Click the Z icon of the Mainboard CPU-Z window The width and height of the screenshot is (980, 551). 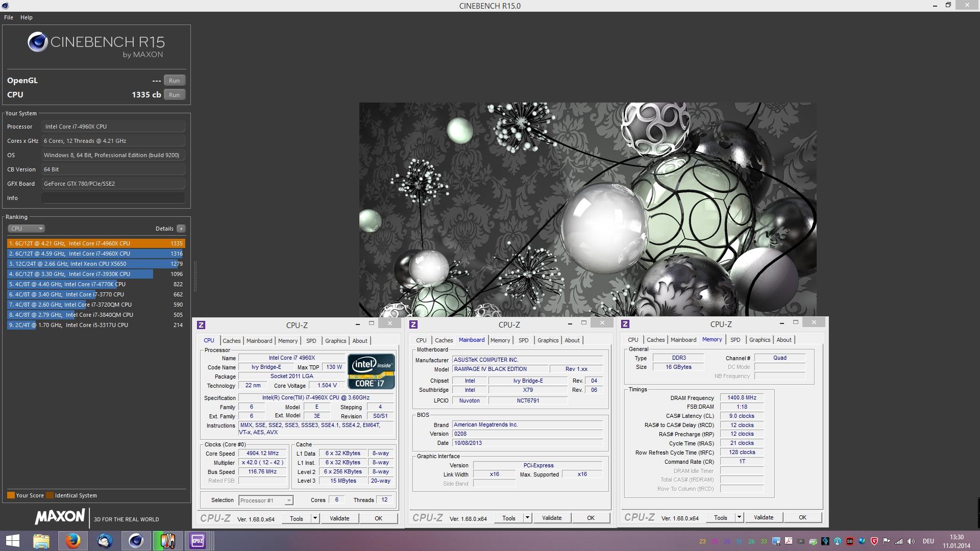(413, 324)
